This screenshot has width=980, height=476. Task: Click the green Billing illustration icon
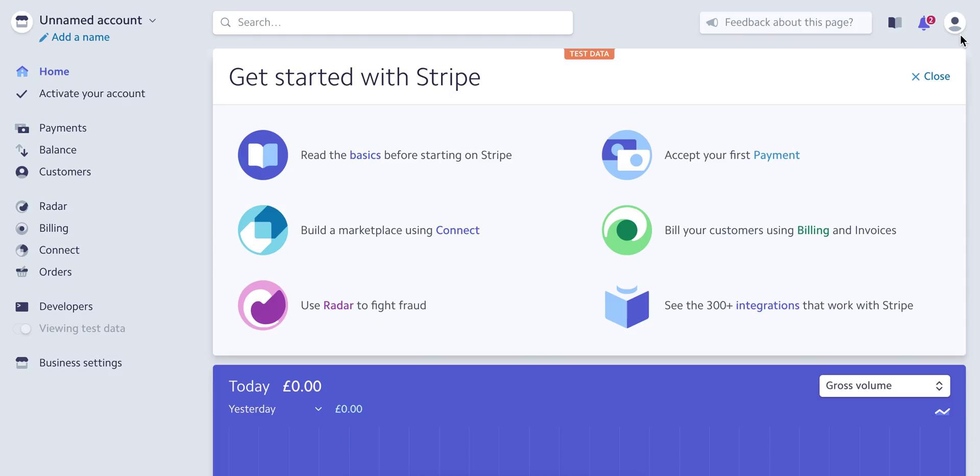[627, 230]
